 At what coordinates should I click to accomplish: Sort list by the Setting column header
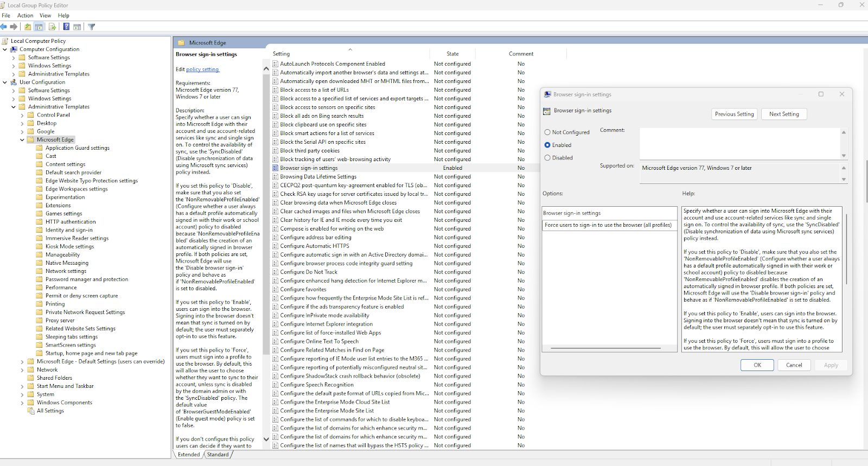coord(350,54)
